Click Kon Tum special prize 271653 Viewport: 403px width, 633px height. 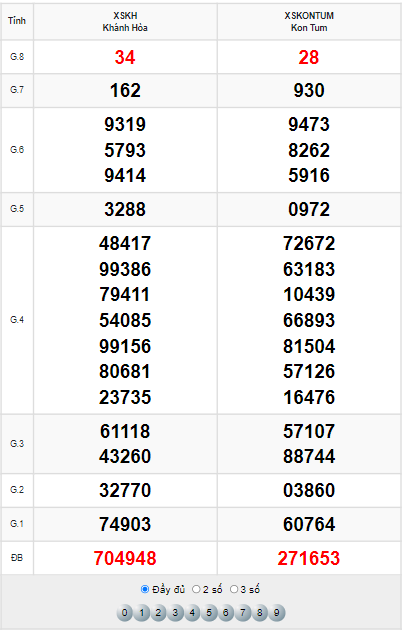pos(309,558)
